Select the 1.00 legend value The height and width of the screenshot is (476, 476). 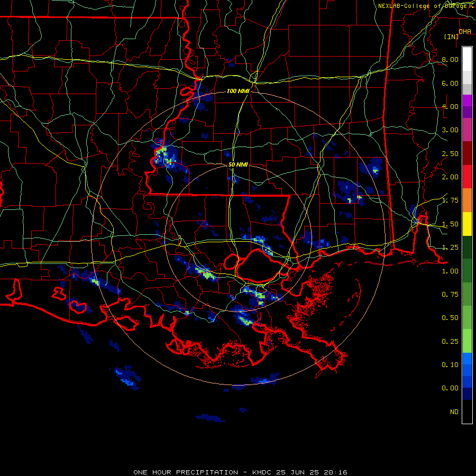coord(450,271)
